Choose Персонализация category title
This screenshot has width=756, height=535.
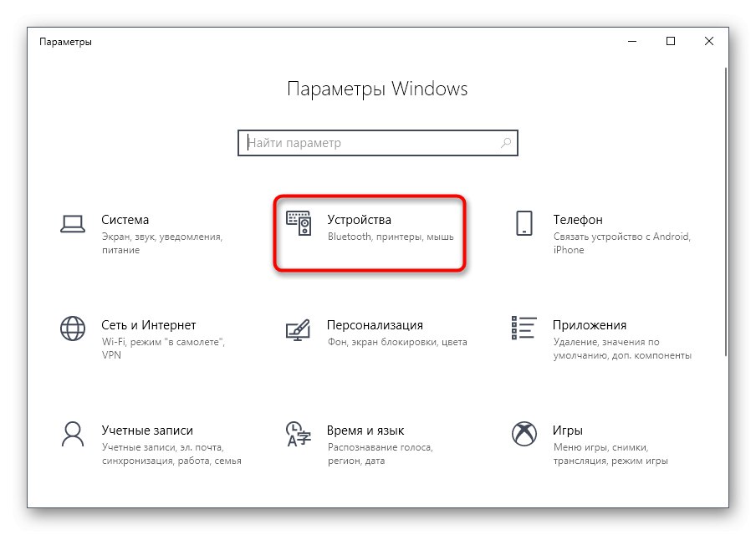[x=375, y=325]
